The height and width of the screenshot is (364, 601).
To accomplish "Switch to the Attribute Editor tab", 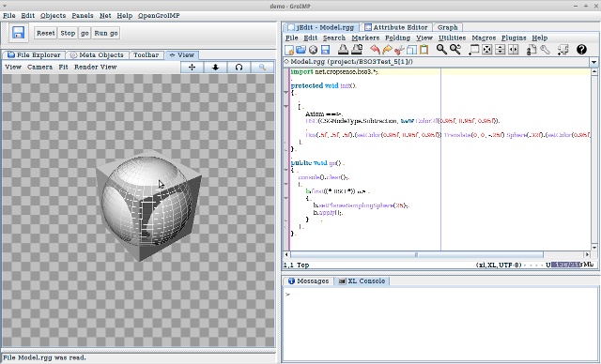I will click(x=396, y=27).
